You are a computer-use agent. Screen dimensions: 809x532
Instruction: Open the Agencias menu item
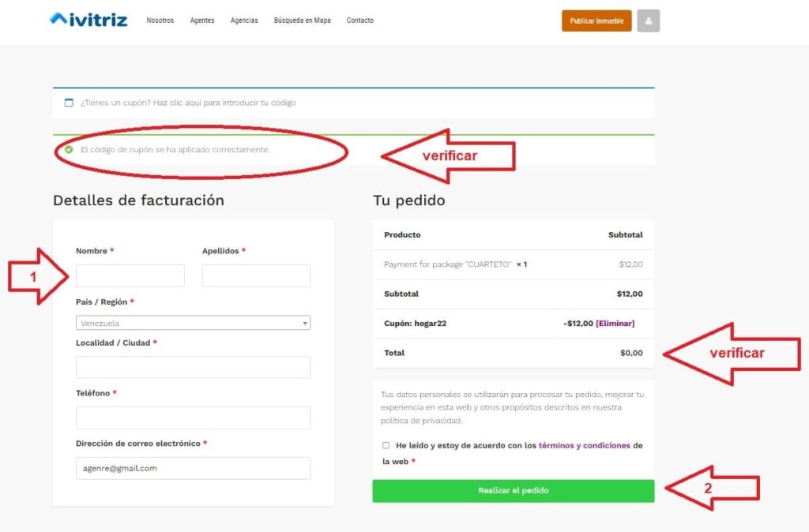(244, 21)
